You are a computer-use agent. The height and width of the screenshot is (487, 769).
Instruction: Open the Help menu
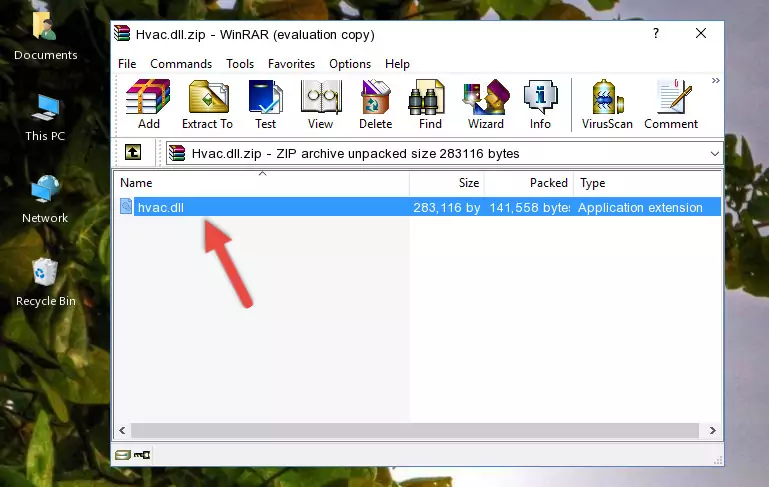tap(397, 64)
